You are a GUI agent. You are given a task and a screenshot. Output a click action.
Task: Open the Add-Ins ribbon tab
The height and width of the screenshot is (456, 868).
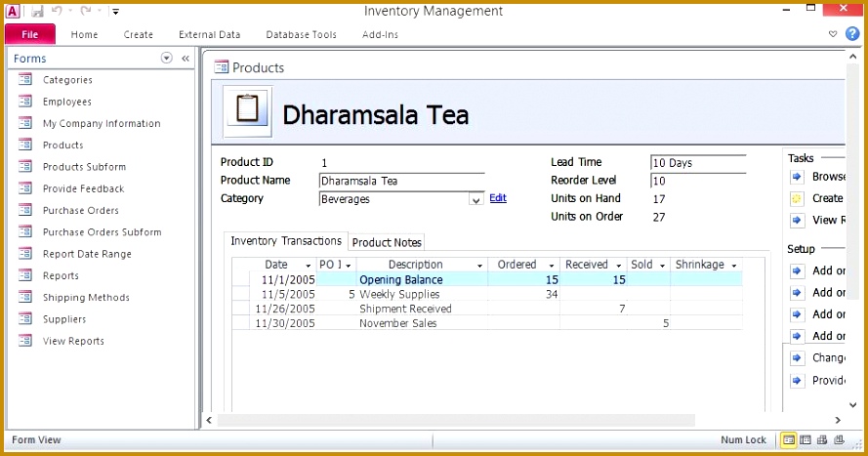tap(381, 34)
